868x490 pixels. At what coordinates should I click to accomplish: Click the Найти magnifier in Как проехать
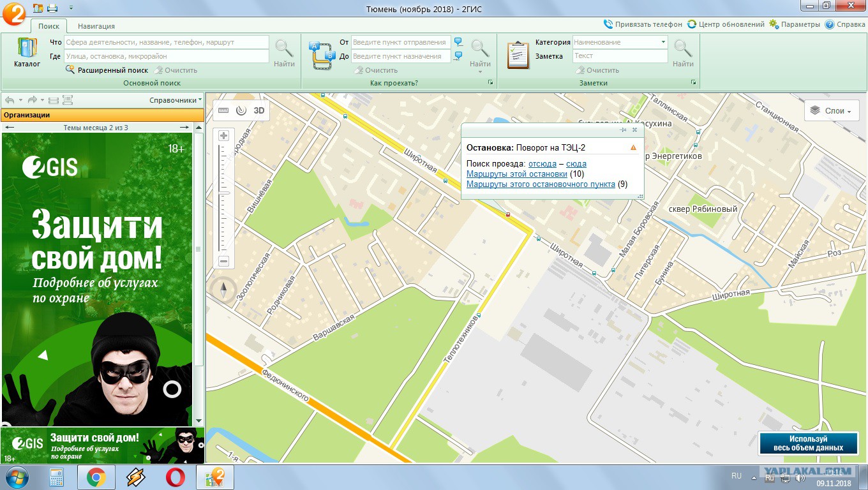click(480, 52)
